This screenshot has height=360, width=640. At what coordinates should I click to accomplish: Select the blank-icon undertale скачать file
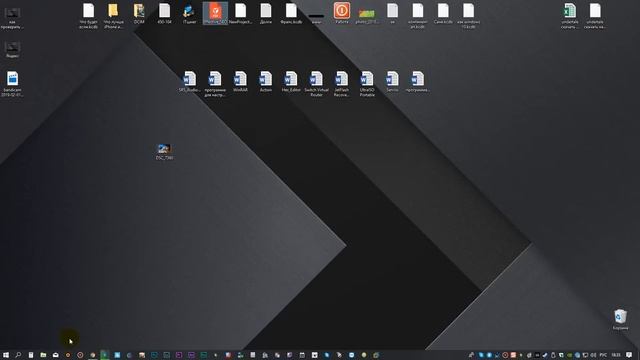click(595, 16)
